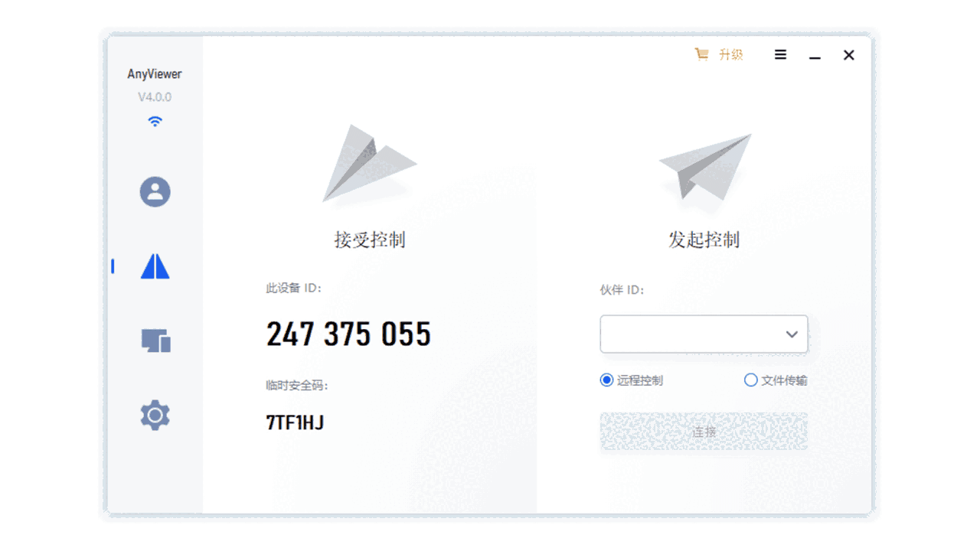Expand the 伙伴 ID dropdown arrow

click(792, 334)
